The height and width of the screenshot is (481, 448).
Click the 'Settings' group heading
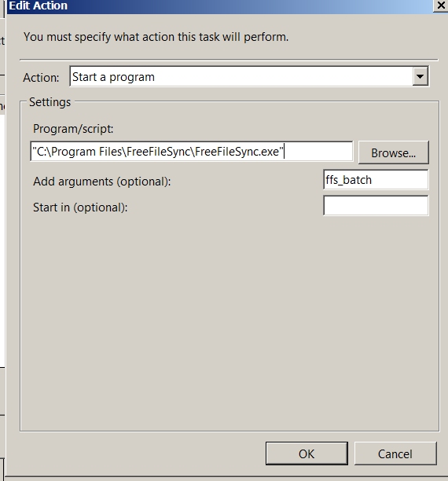tap(50, 102)
